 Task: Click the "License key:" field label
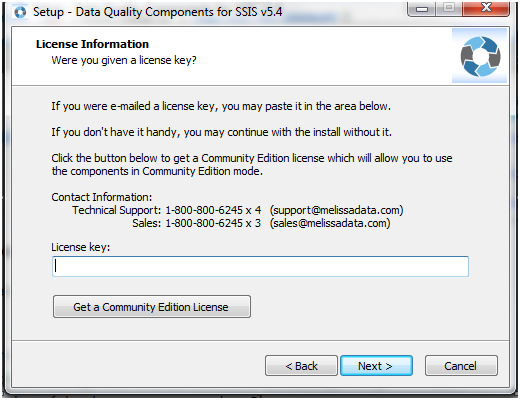coord(80,247)
